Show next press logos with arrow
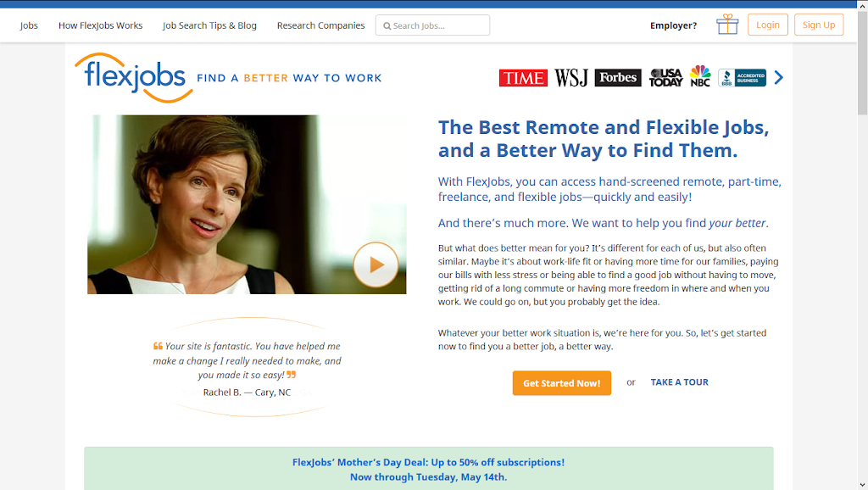Screen dimensions: 868x490 pyautogui.click(x=779, y=77)
